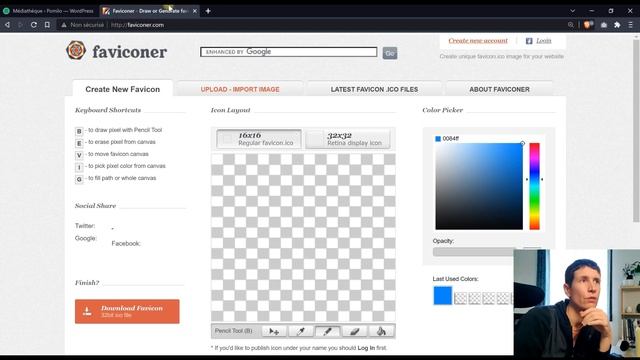
Task: Click the 'to fill path or whole canvas' text
Action: click(x=122, y=178)
